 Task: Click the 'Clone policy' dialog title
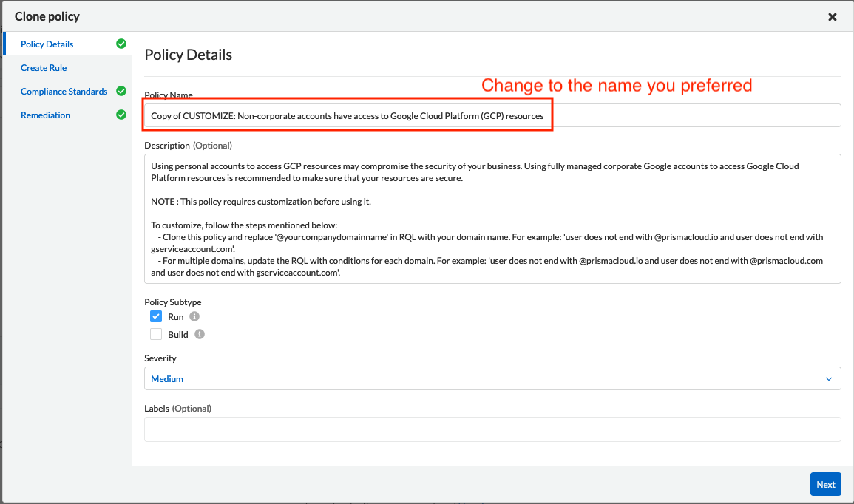tap(47, 16)
